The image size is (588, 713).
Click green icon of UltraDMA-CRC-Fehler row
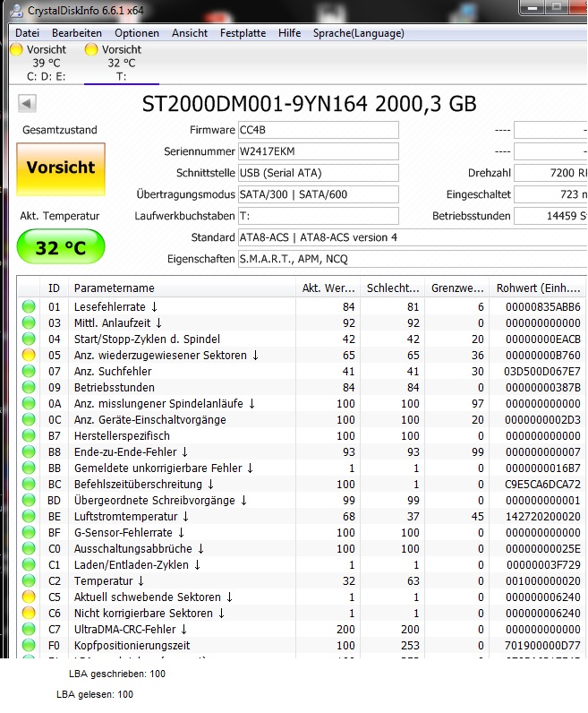[x=29, y=630]
